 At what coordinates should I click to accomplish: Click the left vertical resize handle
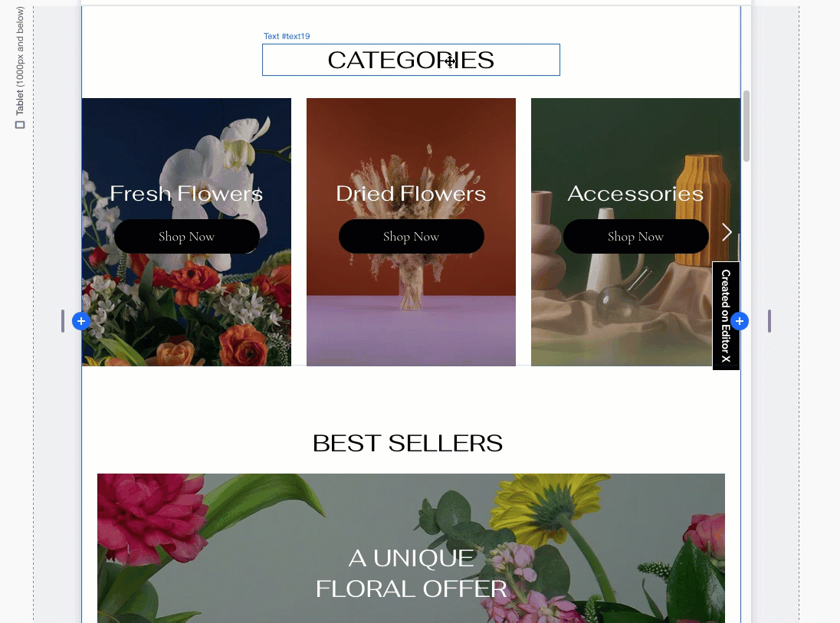pos(63,321)
